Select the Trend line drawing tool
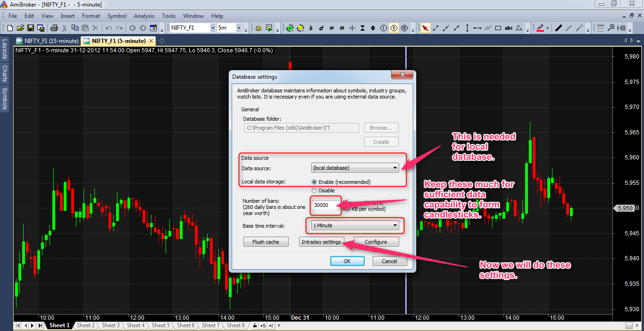The image size is (644, 331). click(436, 28)
